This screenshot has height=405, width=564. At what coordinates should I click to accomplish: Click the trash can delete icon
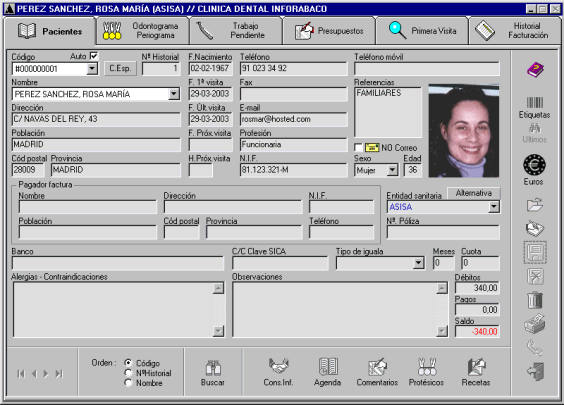535,300
